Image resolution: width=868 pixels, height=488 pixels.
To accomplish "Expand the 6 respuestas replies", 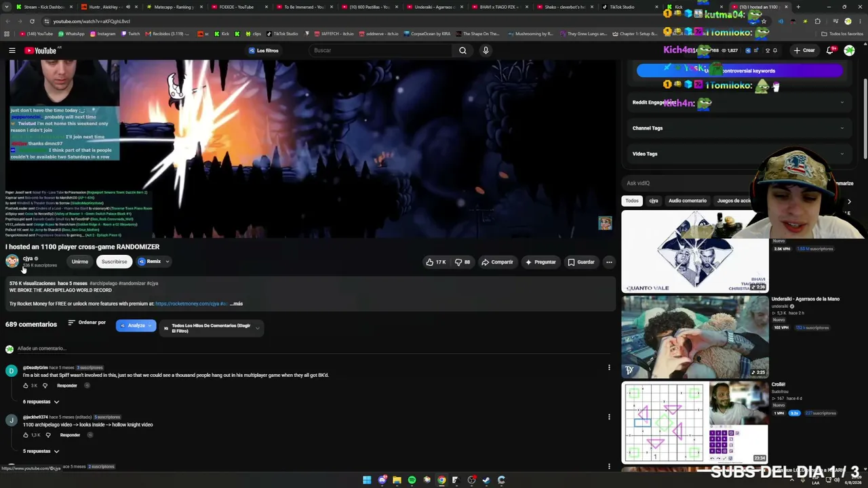I will (x=41, y=402).
